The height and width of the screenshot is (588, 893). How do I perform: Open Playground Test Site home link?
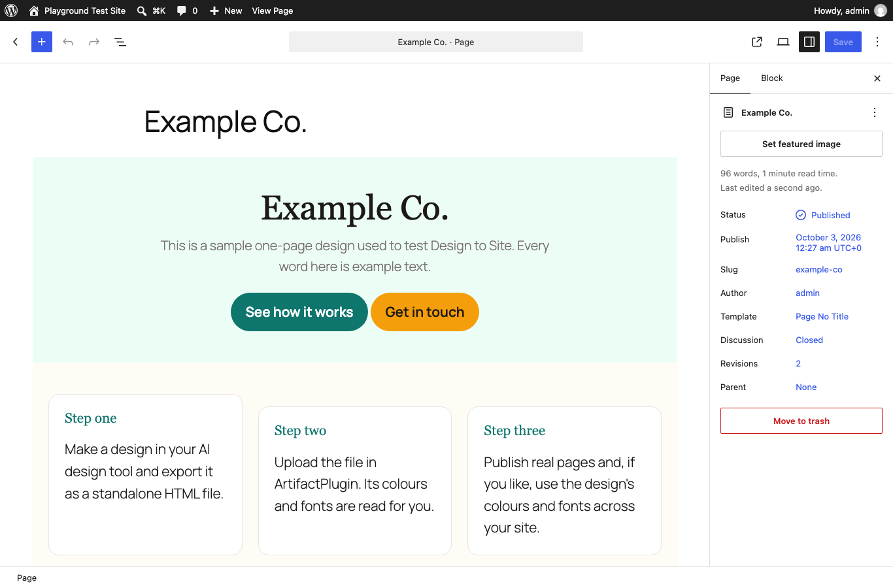[77, 10]
